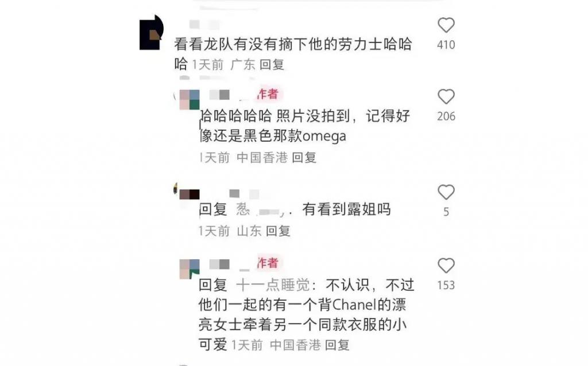Viewport: 588px width, 366px height.
Task: Click 回复 after the Chanel comment
Action: (337, 345)
